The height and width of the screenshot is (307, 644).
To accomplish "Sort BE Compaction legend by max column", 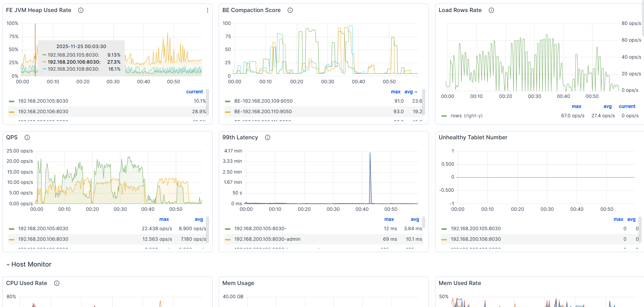I will pyautogui.click(x=395, y=92).
